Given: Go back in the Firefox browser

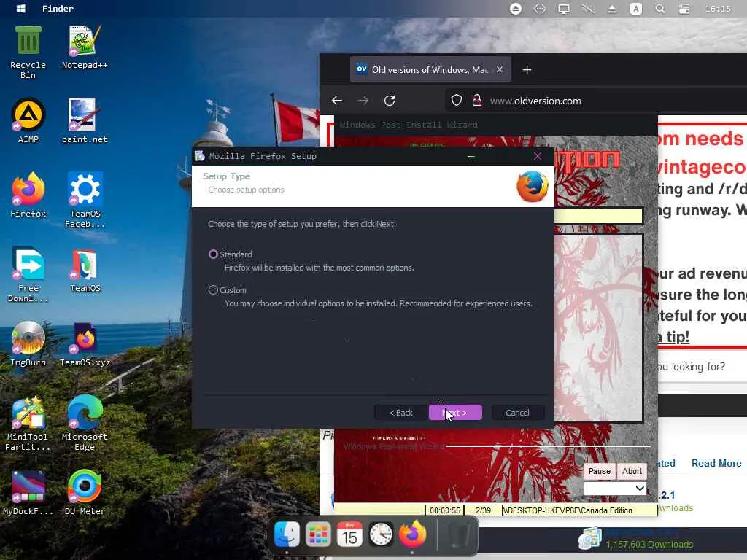Looking at the screenshot, I should click(x=337, y=101).
